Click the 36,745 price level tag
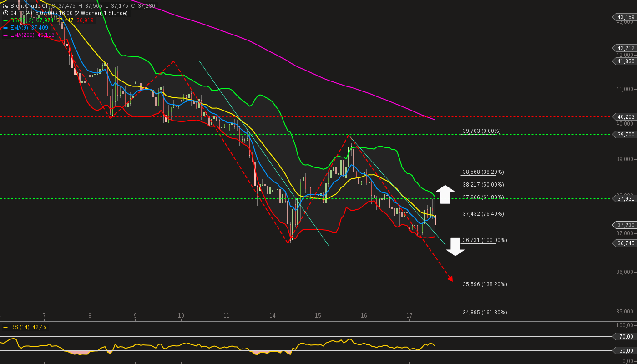 pyautogui.click(x=626, y=243)
